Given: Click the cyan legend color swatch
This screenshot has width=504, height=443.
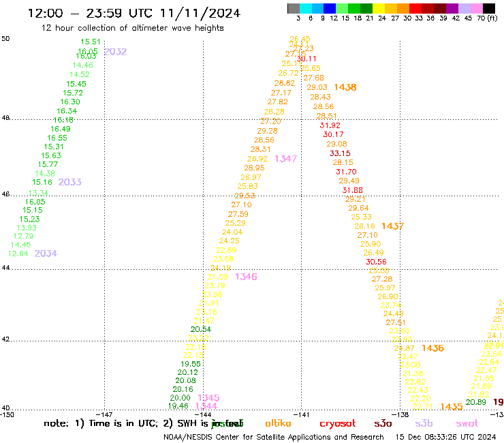Looking at the screenshot, I should [306, 8].
